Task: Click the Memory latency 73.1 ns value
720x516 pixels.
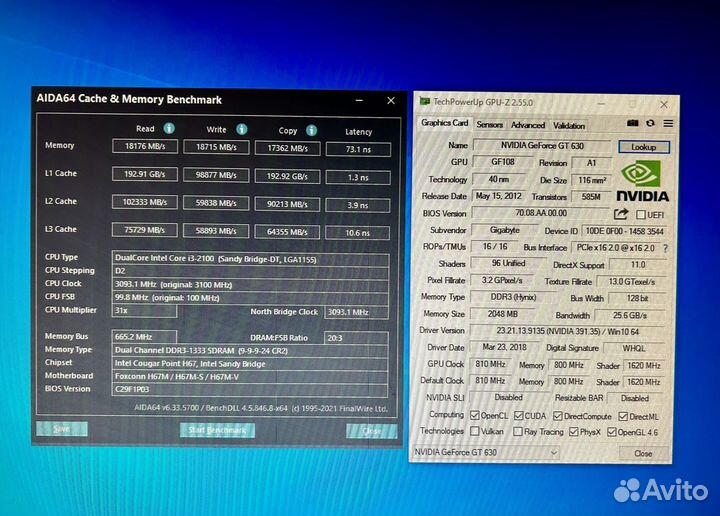Action: 358,149
